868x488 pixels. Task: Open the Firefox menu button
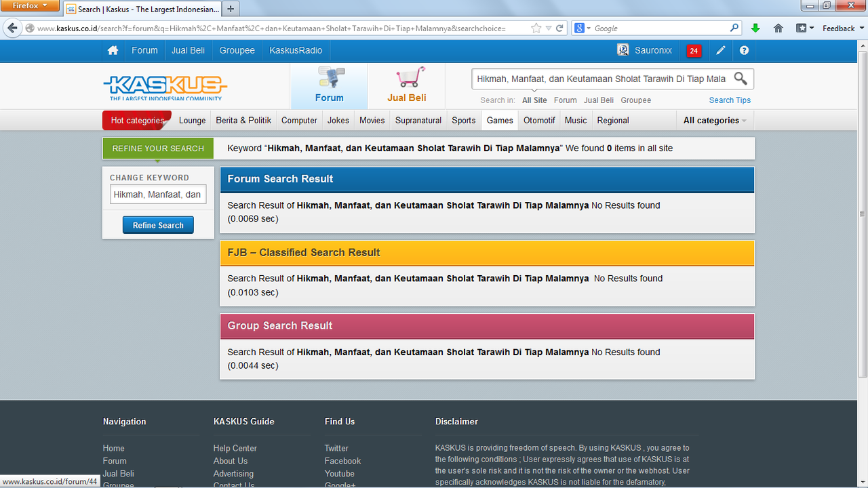(x=29, y=5)
